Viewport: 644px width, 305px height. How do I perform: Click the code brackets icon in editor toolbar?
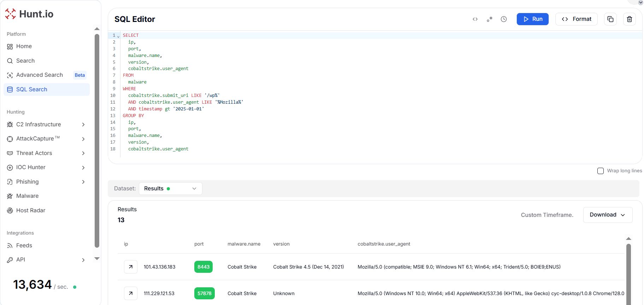pyautogui.click(x=475, y=19)
